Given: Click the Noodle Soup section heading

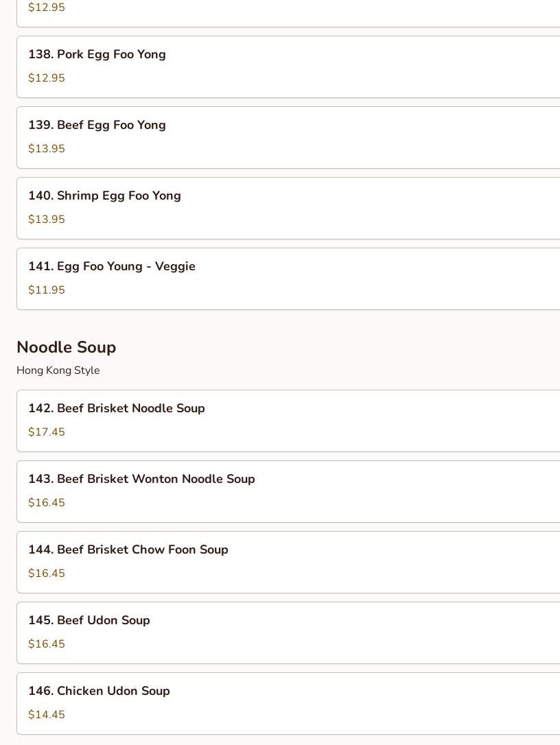Looking at the screenshot, I should click(x=66, y=347).
